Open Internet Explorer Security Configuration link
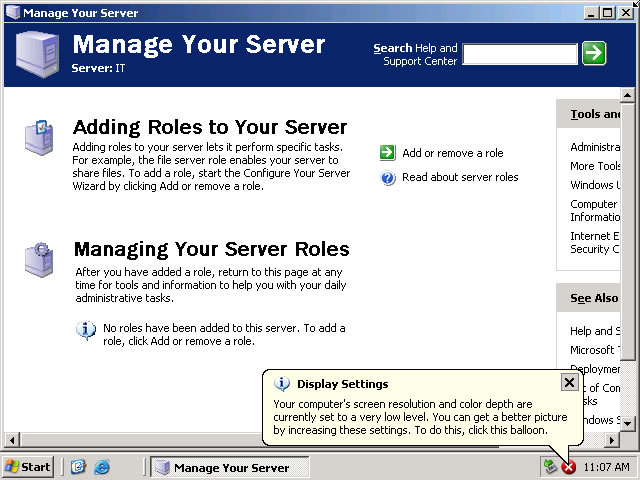Screen dimensions: 640x480 (595, 242)
